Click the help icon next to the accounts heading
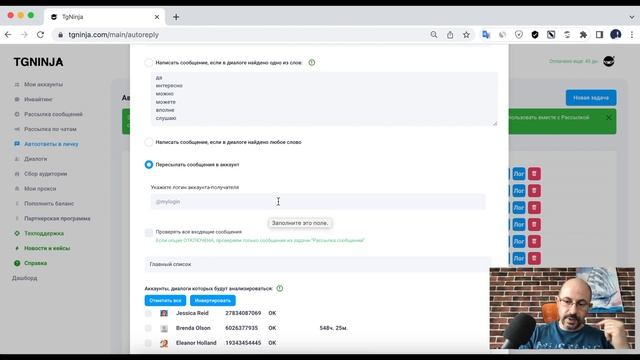The width and height of the screenshot is (640, 360). tap(280, 288)
